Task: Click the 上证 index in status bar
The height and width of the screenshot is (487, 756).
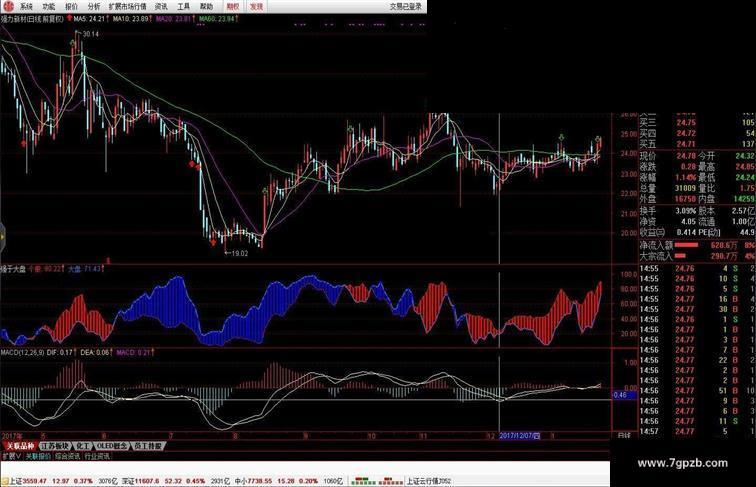Action: pos(28,481)
